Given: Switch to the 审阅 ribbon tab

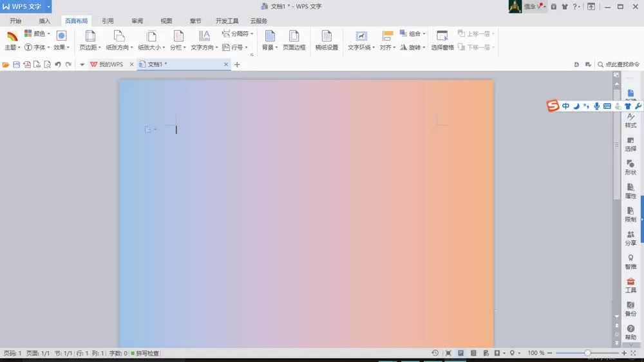Looking at the screenshot, I should pos(137,21).
